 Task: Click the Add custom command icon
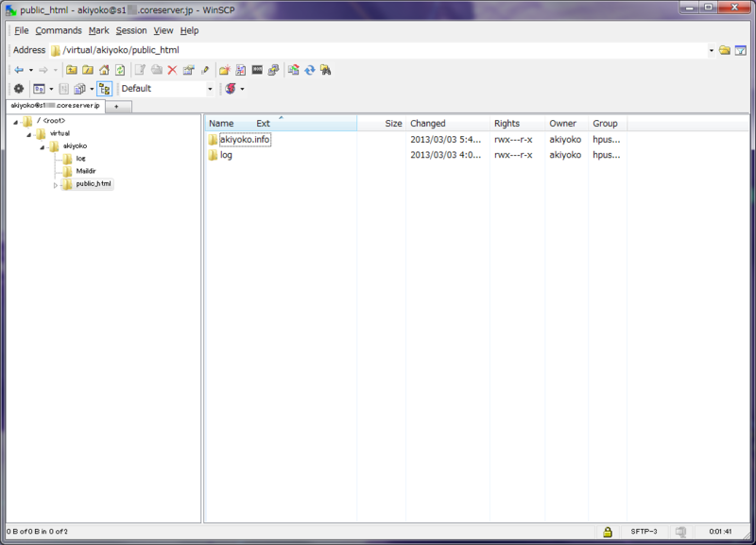coord(241,70)
